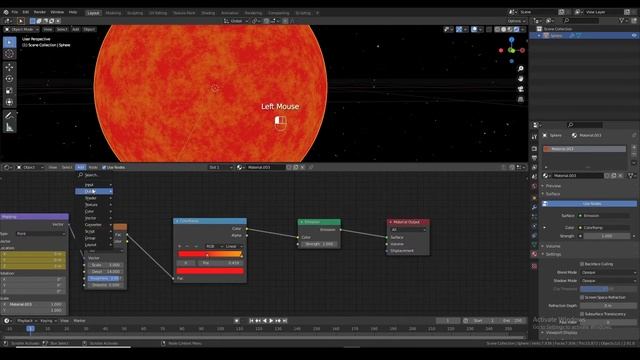Open the Blend Mode dropdown
This screenshot has width=640, height=360.
(x=609, y=272)
